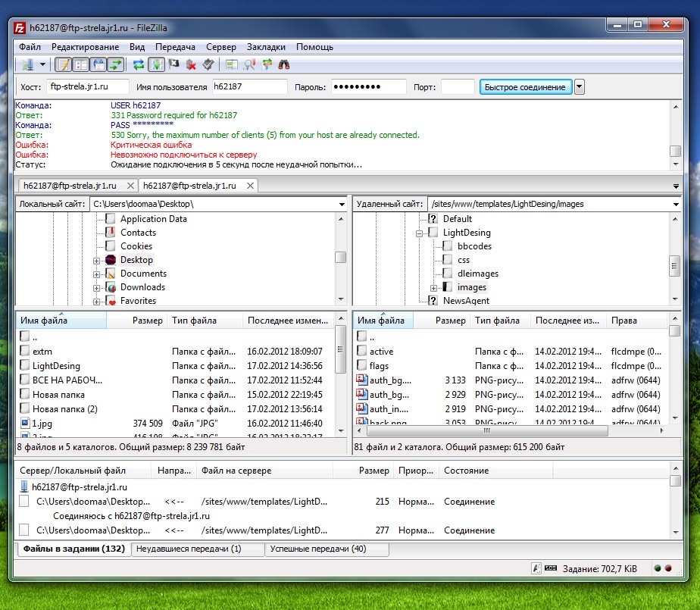This screenshot has width=700, height=610.
Task: Select the flags folder in remote list
Action: tap(379, 366)
